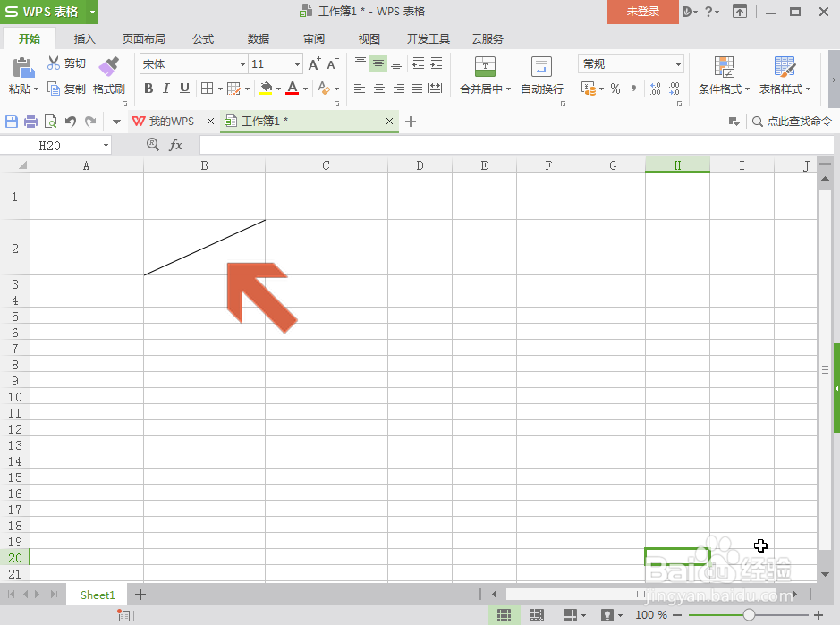Screen dimensions: 840x625
Task: Expand the fill color dropdown arrow
Action: [x=278, y=89]
